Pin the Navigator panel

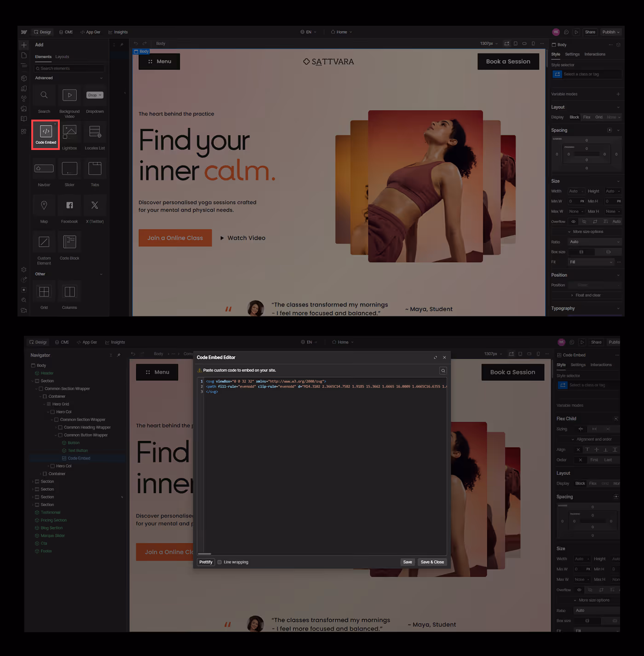pyautogui.click(x=119, y=355)
